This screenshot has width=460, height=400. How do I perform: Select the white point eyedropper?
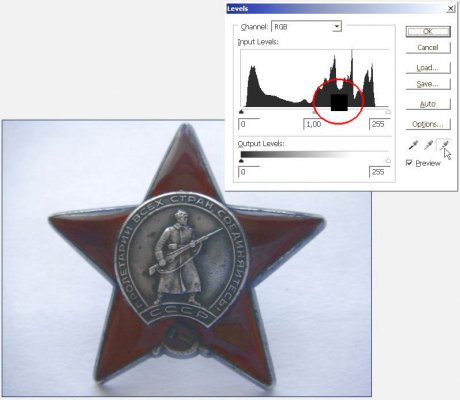tap(444, 145)
